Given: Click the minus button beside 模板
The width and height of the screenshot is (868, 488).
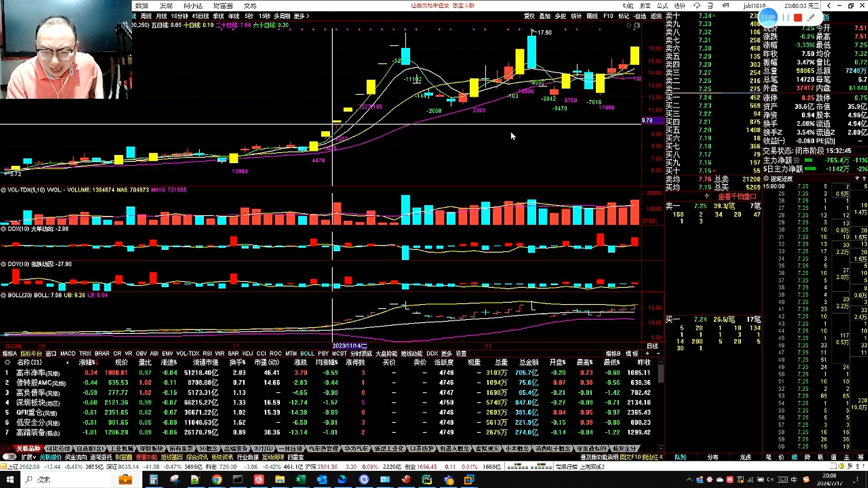Looking at the screenshot, I should [x=658, y=353].
